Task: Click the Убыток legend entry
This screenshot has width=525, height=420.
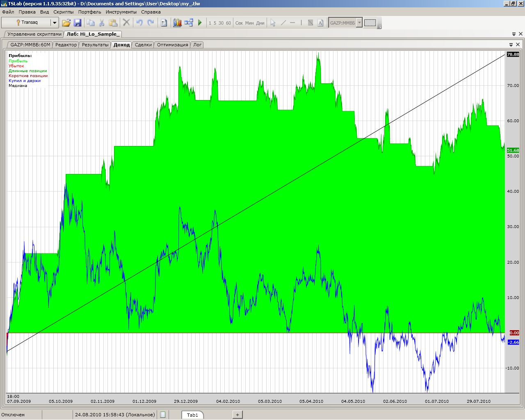Action: click(x=16, y=66)
